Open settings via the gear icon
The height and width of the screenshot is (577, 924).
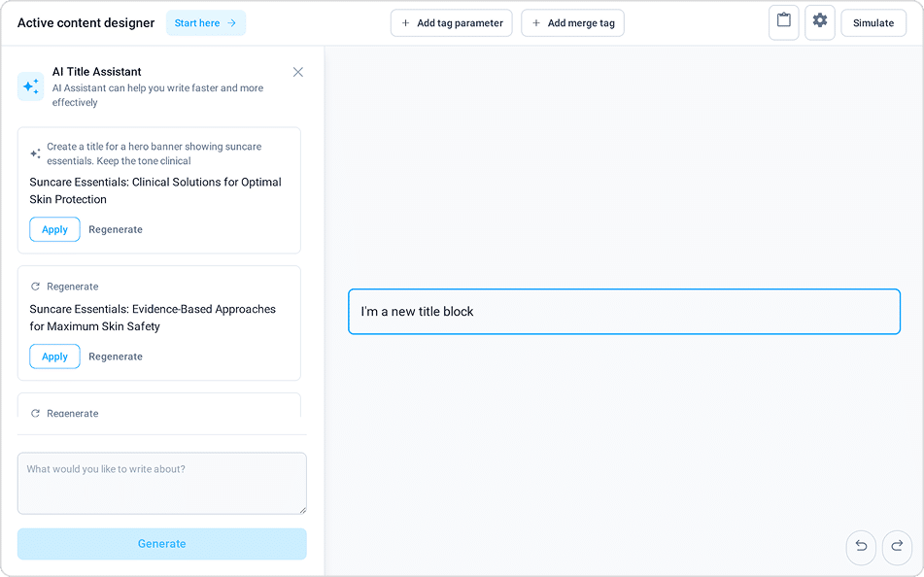pyautogui.click(x=820, y=21)
